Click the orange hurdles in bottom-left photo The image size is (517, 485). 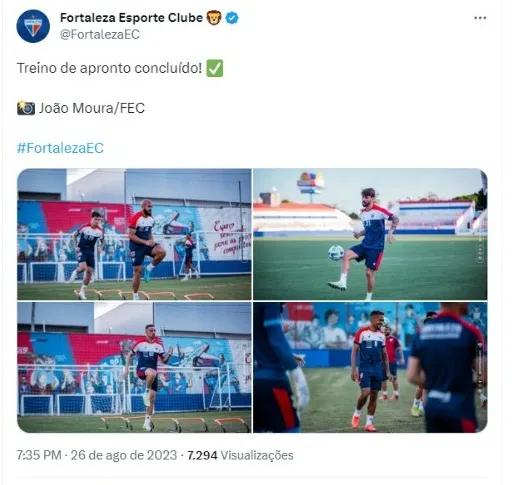pos(175,423)
